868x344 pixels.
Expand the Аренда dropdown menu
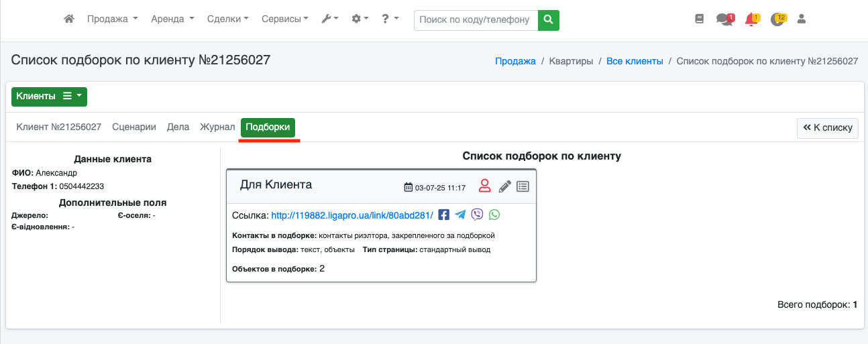172,19
